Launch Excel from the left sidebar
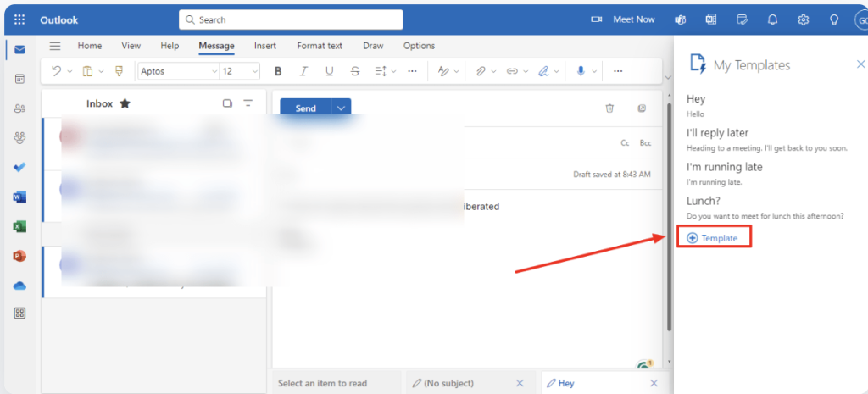 (x=19, y=226)
